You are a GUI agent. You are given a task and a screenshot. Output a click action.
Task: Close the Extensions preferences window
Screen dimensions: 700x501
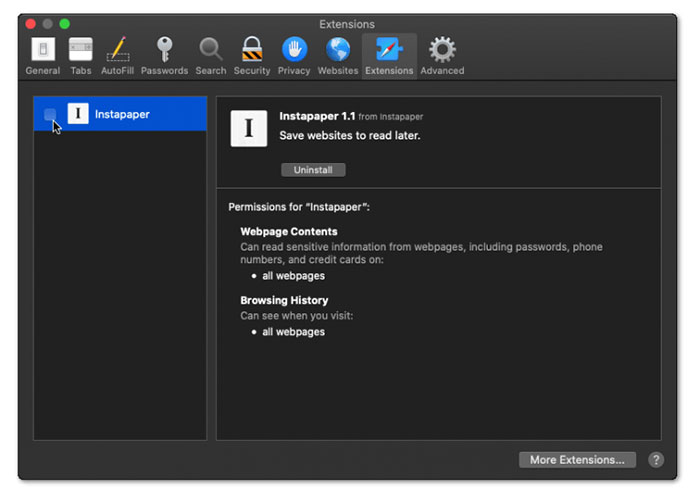point(31,23)
